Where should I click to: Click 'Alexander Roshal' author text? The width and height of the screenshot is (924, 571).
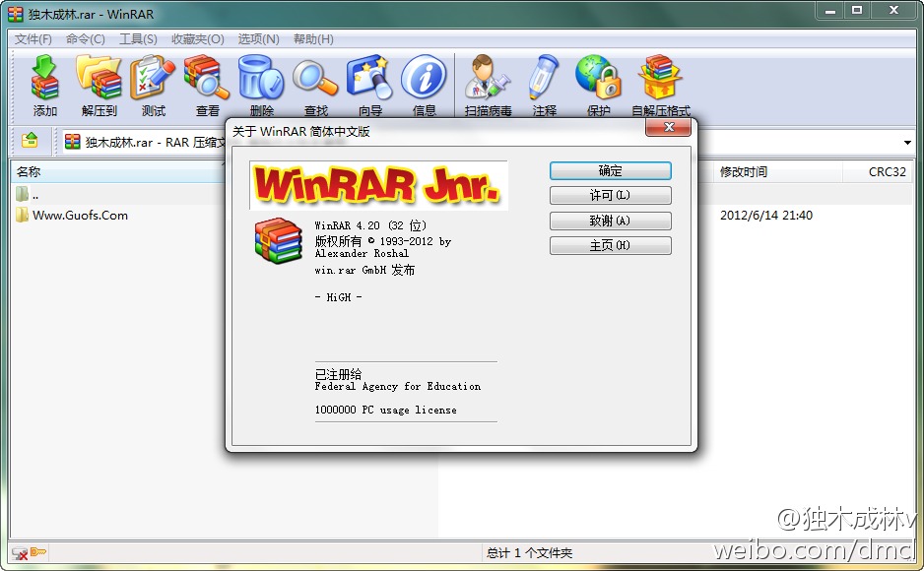pos(362,254)
